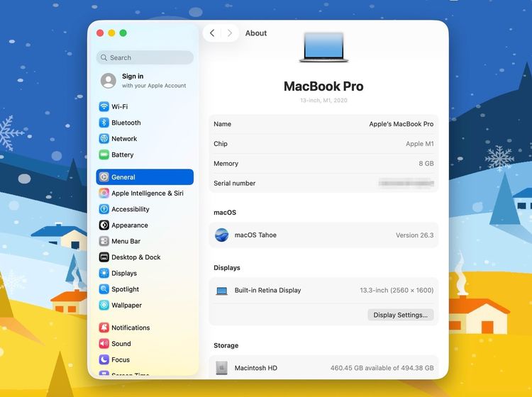Viewport: 532px width, 397px height.
Task: Click the Wi-Fi icon in sidebar
Action: pos(104,106)
